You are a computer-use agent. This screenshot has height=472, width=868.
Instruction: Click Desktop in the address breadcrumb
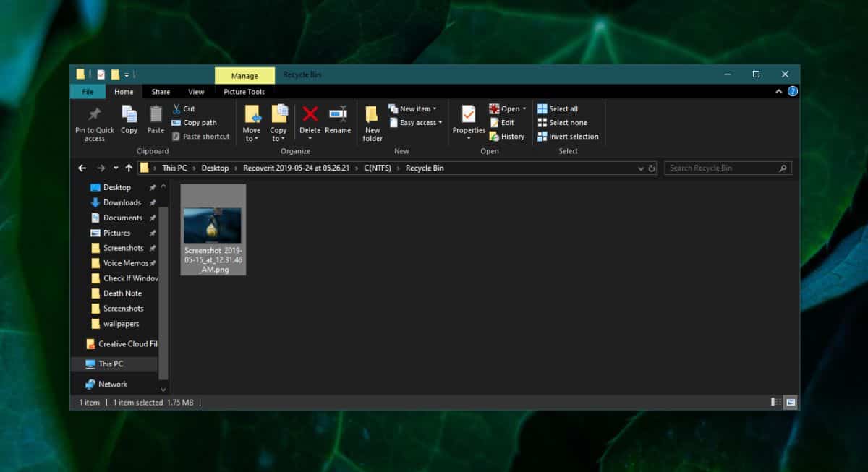click(x=215, y=168)
